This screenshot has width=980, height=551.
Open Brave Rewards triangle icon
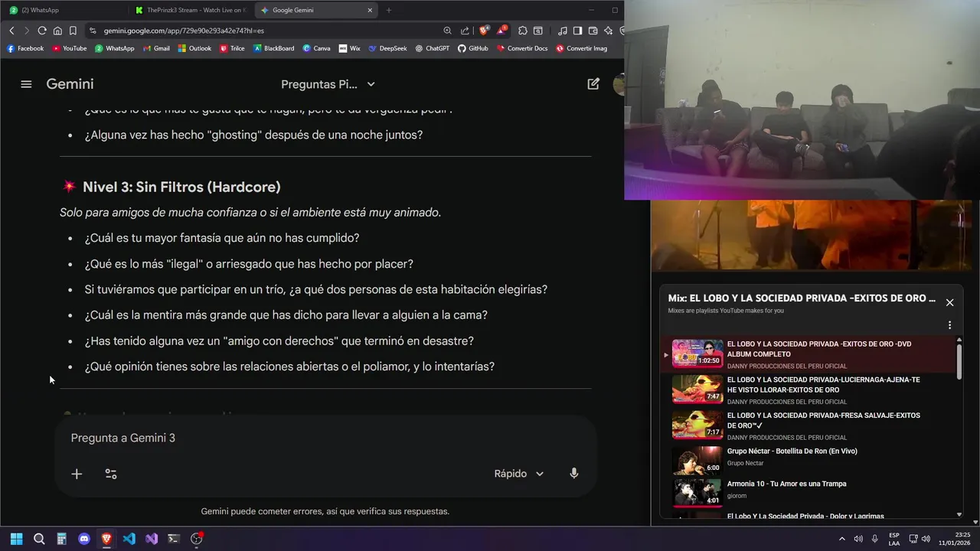501,31
